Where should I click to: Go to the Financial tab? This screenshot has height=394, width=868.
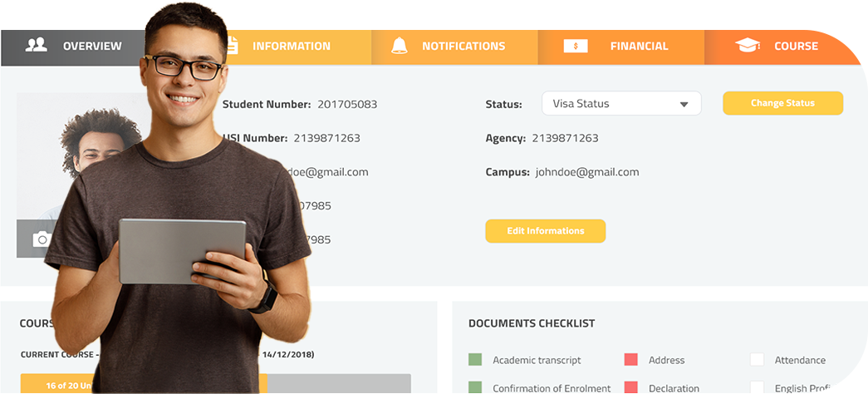[621, 47]
